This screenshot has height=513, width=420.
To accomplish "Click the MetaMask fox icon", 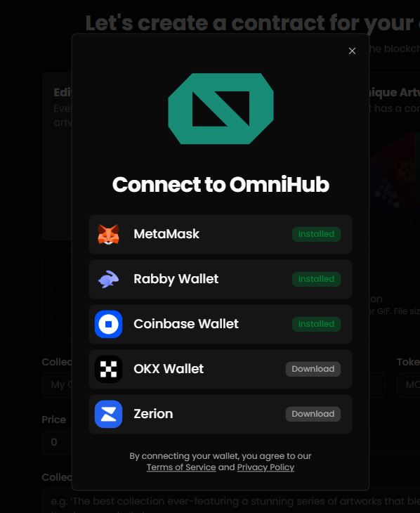I will 108,234.
